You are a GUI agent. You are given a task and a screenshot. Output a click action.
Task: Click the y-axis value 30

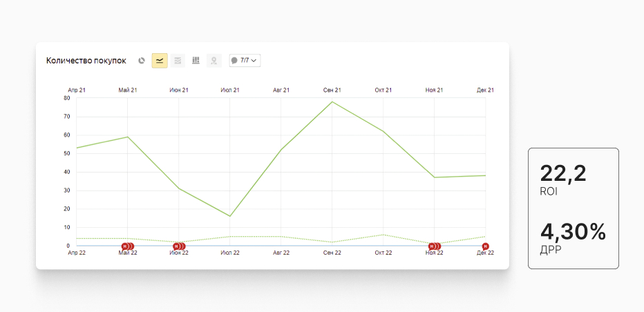coord(67,191)
